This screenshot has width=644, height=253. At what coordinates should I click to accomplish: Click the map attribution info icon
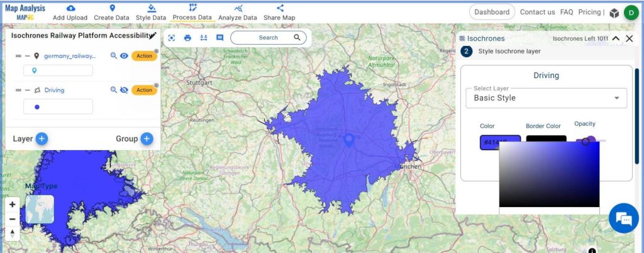click(592, 250)
